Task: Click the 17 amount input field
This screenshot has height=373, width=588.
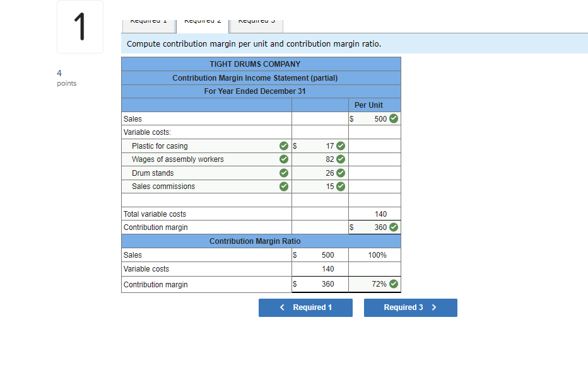Action: [x=320, y=146]
